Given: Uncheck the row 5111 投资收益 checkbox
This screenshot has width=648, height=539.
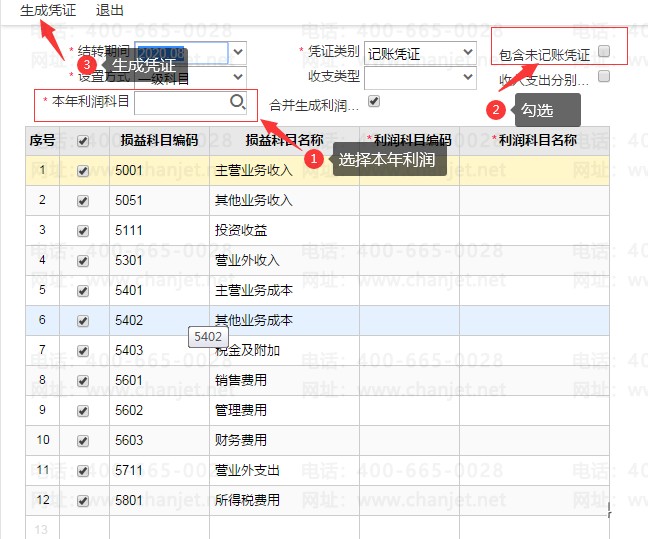Looking at the screenshot, I should pos(83,231).
